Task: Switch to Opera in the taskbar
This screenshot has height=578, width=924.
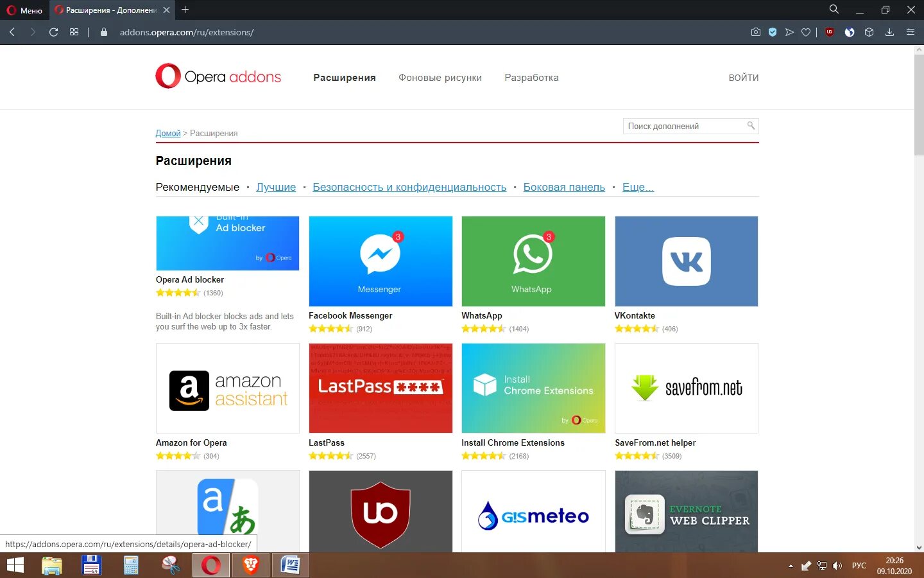Action: click(x=211, y=565)
